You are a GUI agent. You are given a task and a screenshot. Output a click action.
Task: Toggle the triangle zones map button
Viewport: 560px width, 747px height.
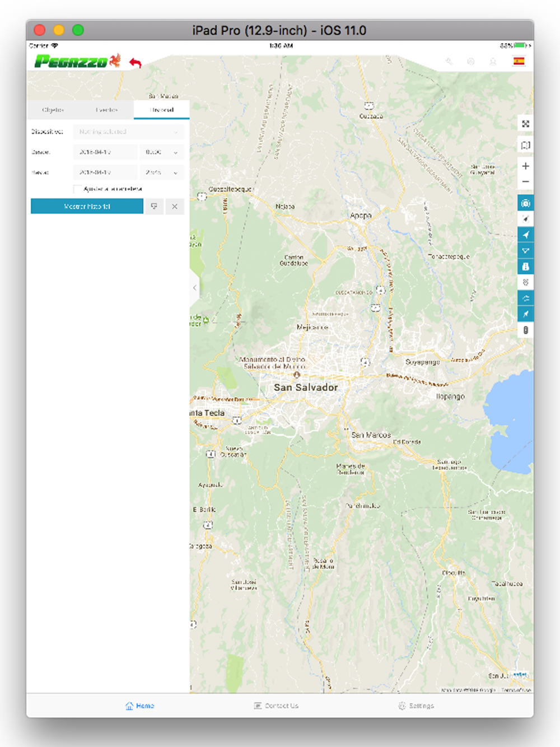pyautogui.click(x=525, y=251)
